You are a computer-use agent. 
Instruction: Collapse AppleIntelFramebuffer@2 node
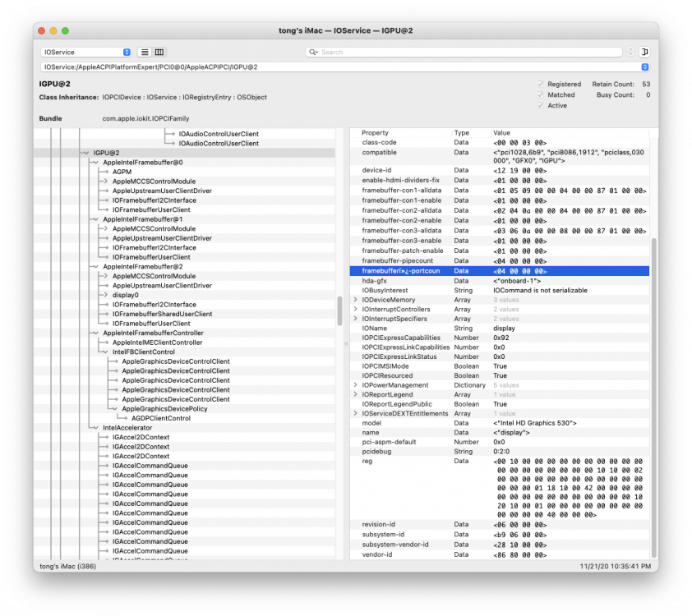96,267
